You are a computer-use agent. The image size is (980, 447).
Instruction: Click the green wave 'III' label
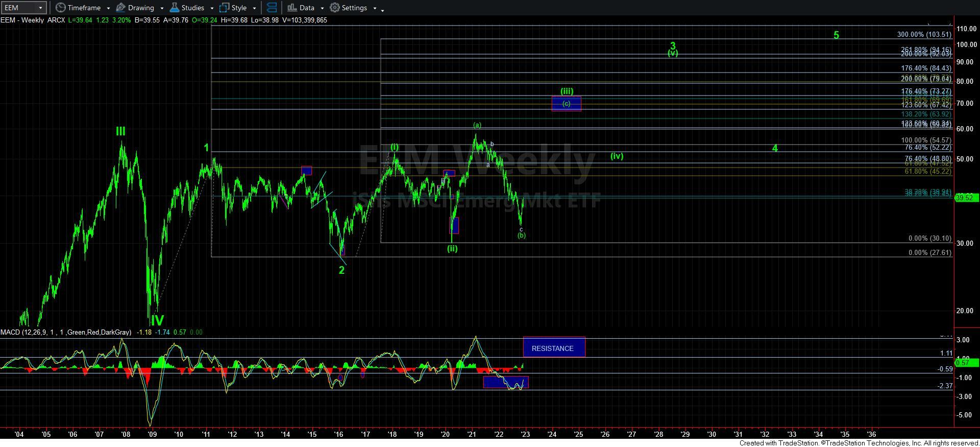[120, 131]
